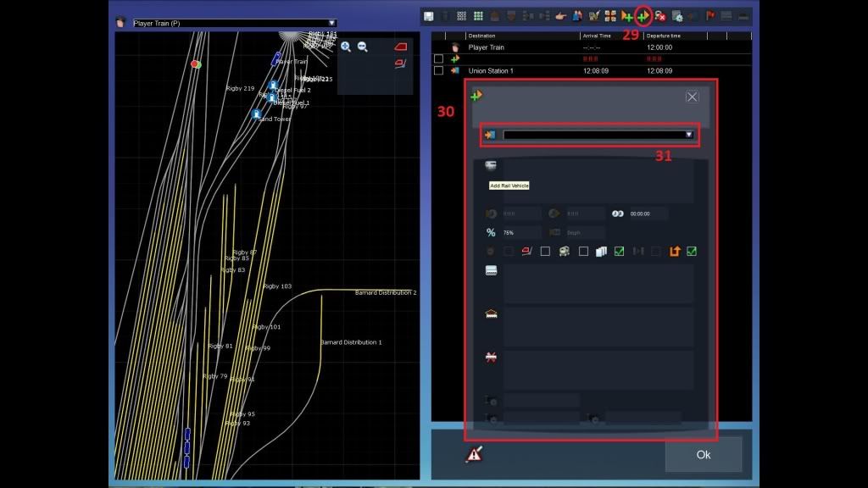Tick the checkbox on the blank ##:## timetable row
The width and height of the screenshot is (868, 488).
438,58
